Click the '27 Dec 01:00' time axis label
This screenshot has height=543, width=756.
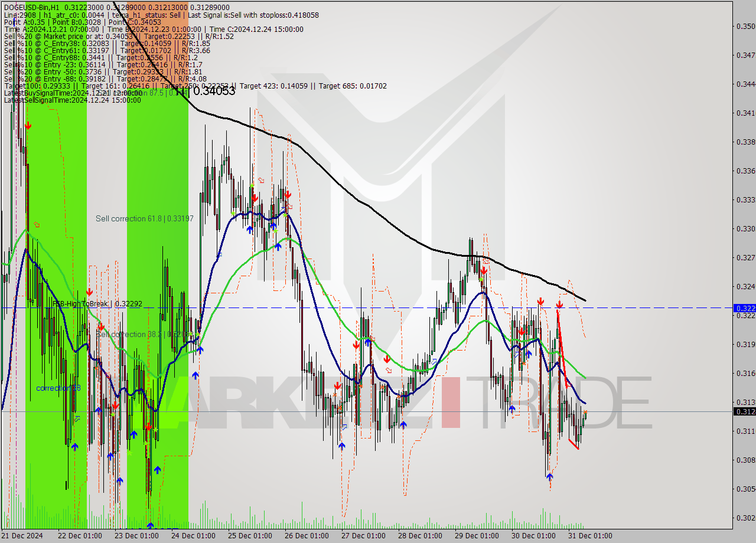[363, 536]
